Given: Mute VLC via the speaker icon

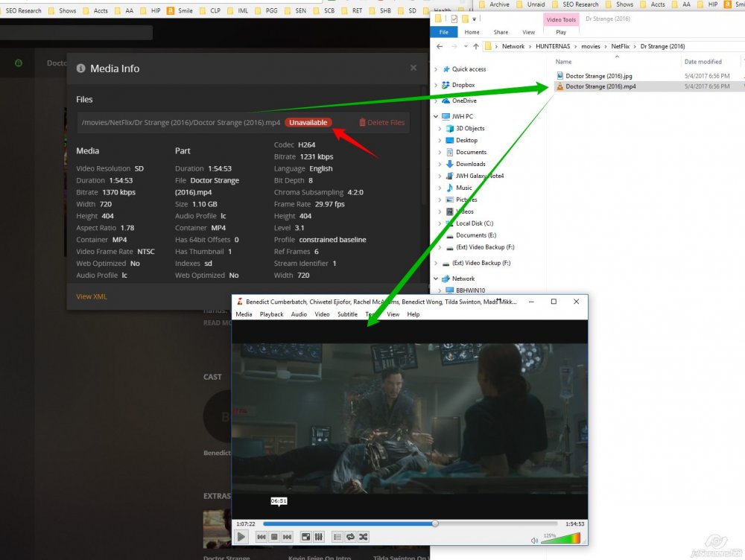Looking at the screenshot, I should pos(534,541).
